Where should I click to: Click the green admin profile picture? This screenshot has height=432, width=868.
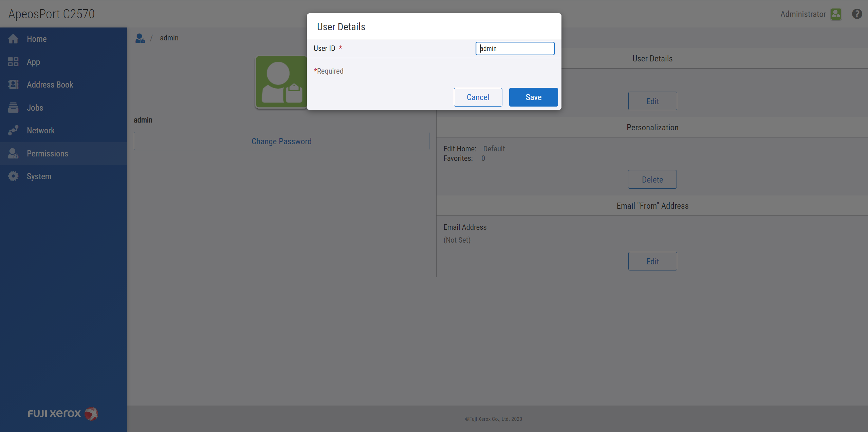281,82
